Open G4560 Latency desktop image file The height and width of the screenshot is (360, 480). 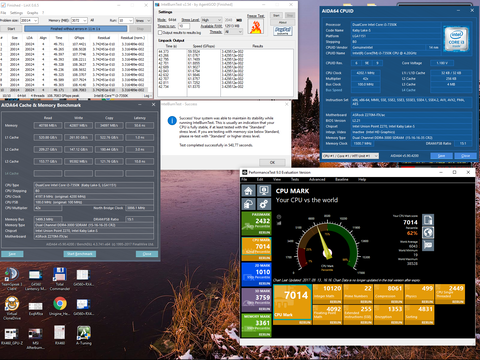point(36,279)
